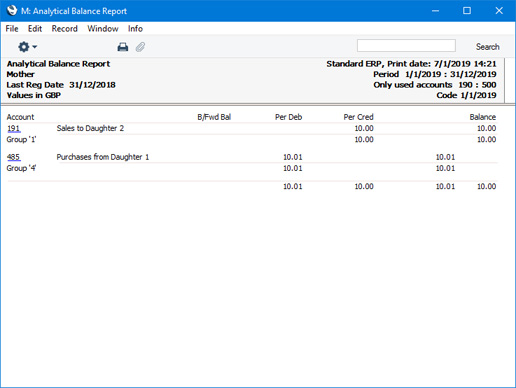
Task: Click 'Only used accounts 190 : 500' text
Action: coord(435,85)
